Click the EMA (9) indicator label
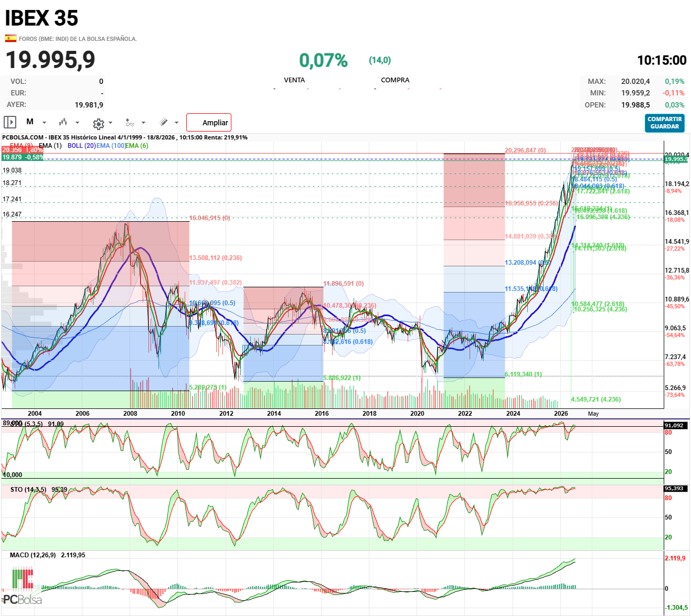 tap(22, 146)
